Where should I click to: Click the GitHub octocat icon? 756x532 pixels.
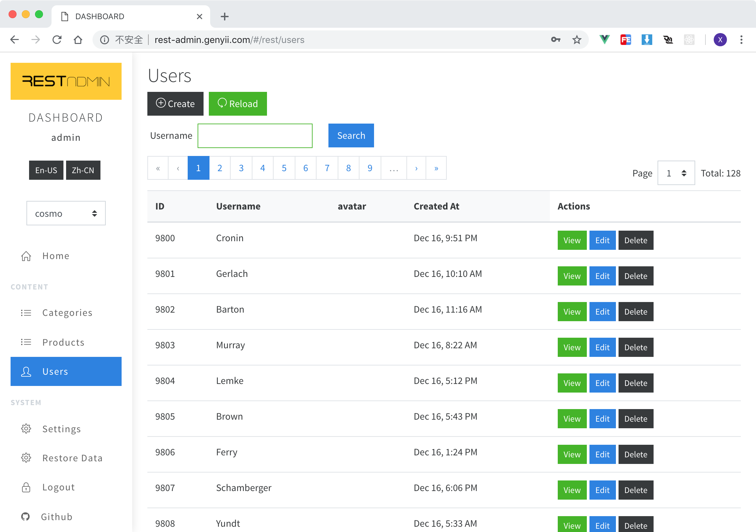tap(25, 516)
